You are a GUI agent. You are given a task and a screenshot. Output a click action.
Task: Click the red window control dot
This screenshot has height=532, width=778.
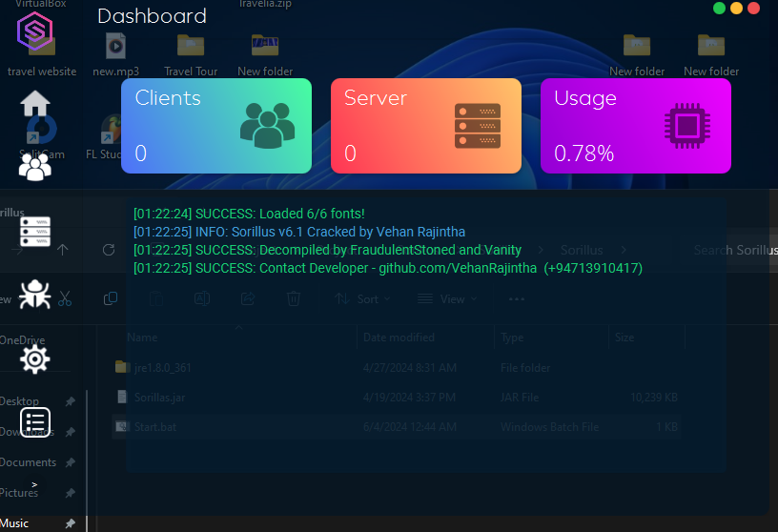(753, 9)
